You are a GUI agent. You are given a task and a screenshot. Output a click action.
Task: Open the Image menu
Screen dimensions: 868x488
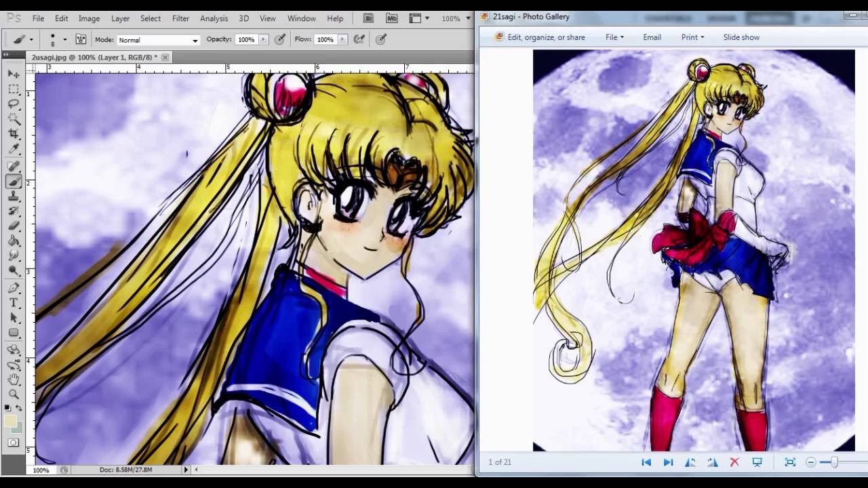[x=89, y=18]
